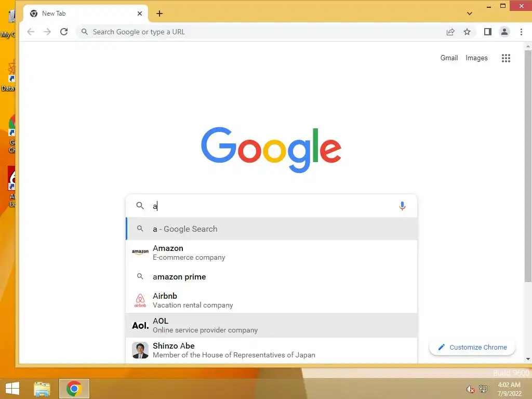Screen dimensions: 532x399
Task: Click the Chrome taskbar icon
Action: point(74,389)
